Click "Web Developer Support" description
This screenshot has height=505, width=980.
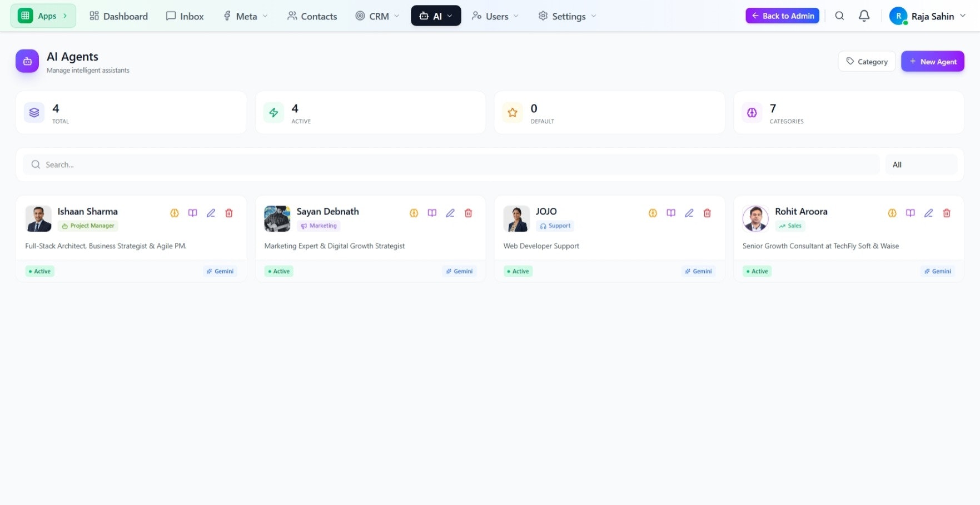click(541, 246)
